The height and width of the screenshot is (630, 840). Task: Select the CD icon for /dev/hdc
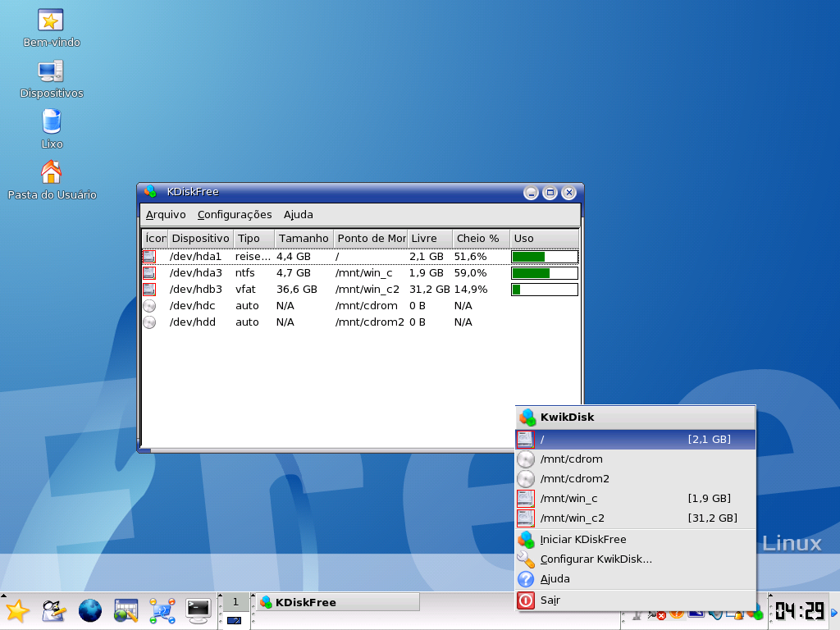click(149, 306)
